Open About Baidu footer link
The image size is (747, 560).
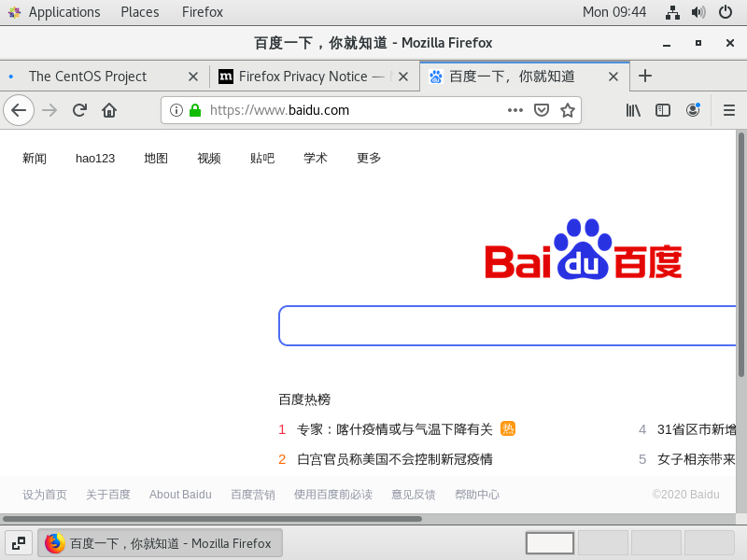180,495
